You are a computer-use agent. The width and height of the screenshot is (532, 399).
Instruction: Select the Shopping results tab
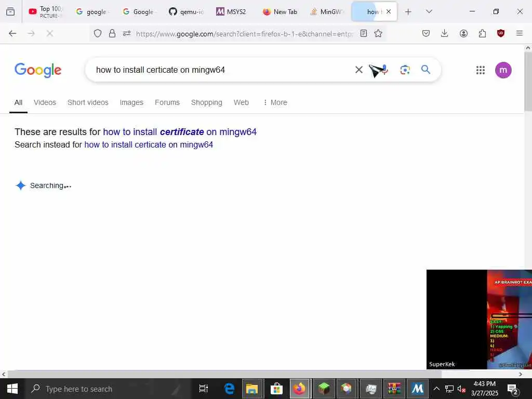click(x=207, y=102)
